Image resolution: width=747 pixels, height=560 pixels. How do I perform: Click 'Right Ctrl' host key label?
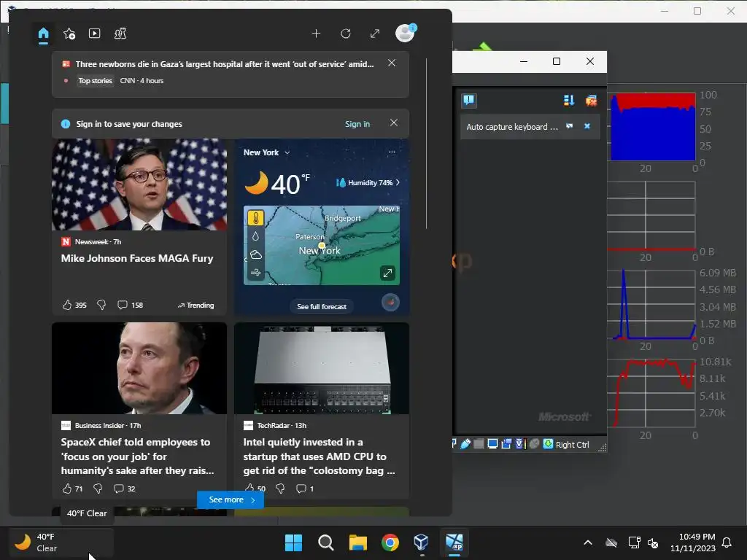point(572,445)
